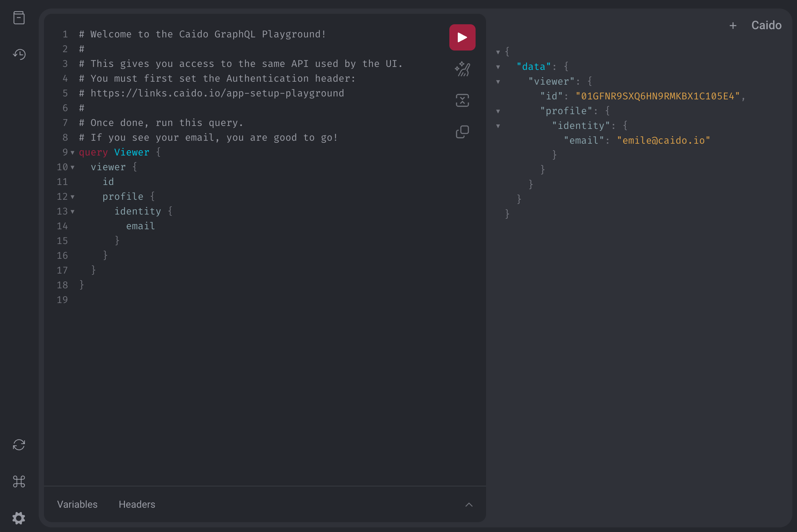Collapse the "data" node in response
This screenshot has height=532, width=797.
(498, 67)
